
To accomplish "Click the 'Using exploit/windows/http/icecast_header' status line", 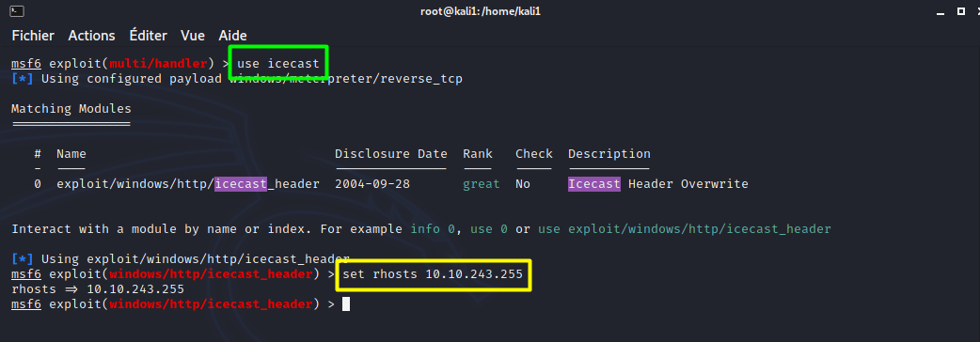I will pos(180,259).
